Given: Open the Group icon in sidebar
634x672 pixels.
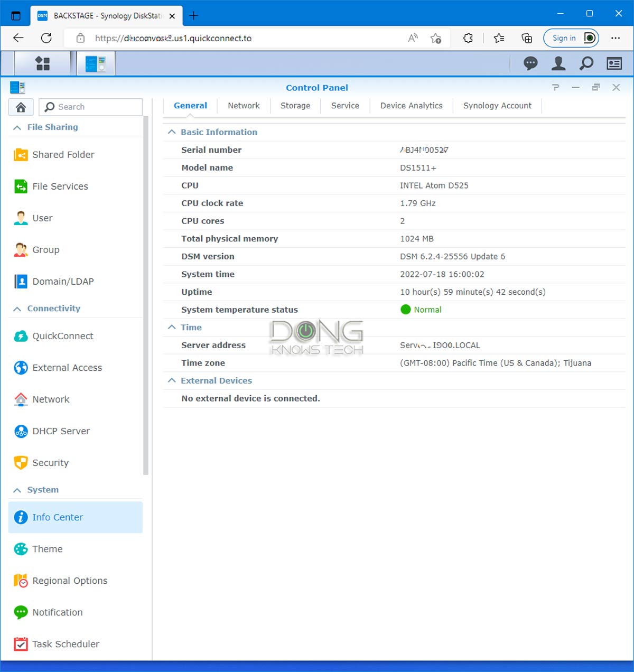Looking at the screenshot, I should coord(21,250).
